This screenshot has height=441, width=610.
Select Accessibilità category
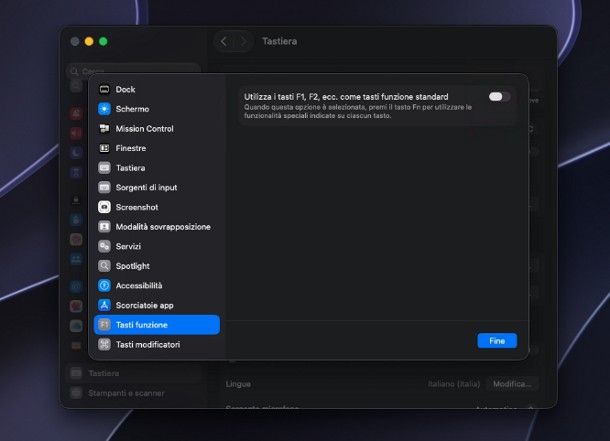[157, 285]
